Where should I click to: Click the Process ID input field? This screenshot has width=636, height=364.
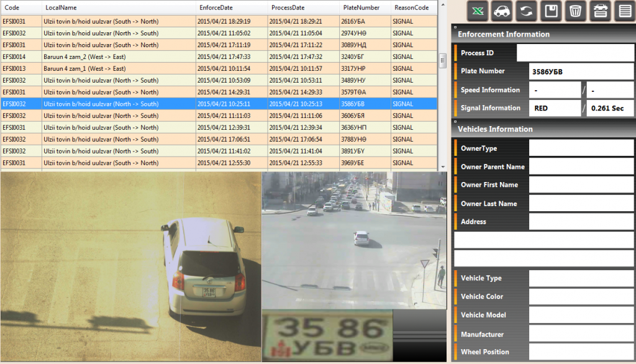[x=575, y=53]
